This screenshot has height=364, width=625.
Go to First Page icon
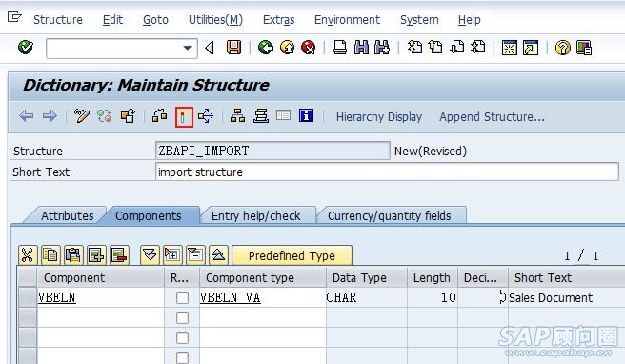pos(414,48)
